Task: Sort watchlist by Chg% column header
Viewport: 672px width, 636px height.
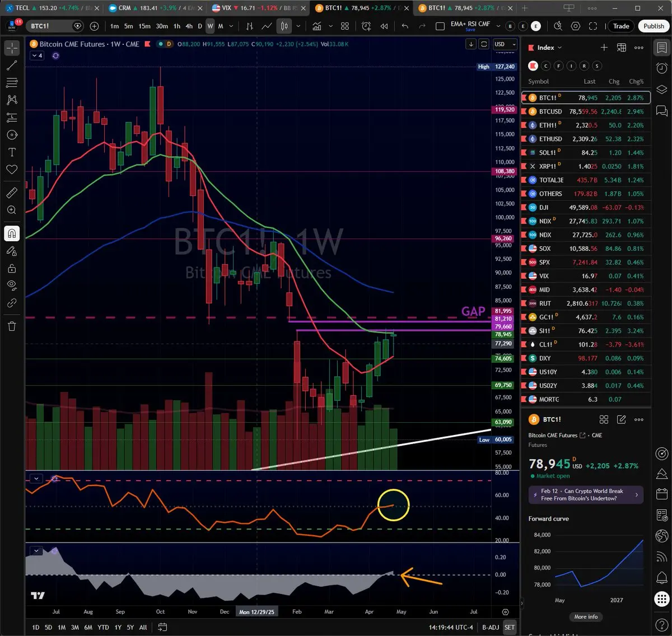Action: (x=636, y=82)
